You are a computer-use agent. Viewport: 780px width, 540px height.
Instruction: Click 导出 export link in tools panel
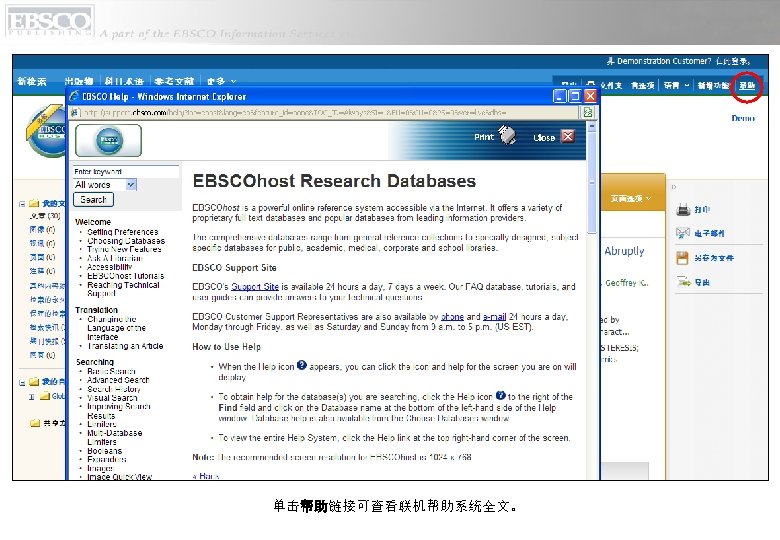tap(702, 282)
